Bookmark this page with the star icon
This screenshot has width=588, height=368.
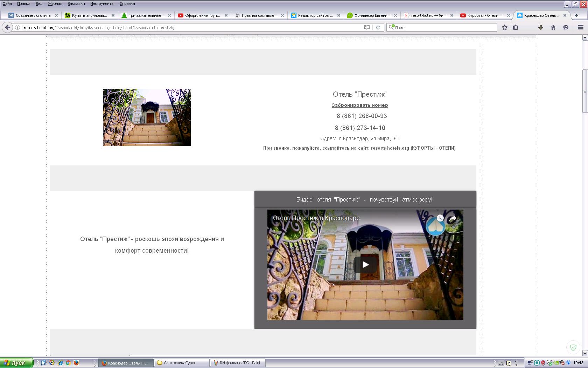click(x=505, y=27)
